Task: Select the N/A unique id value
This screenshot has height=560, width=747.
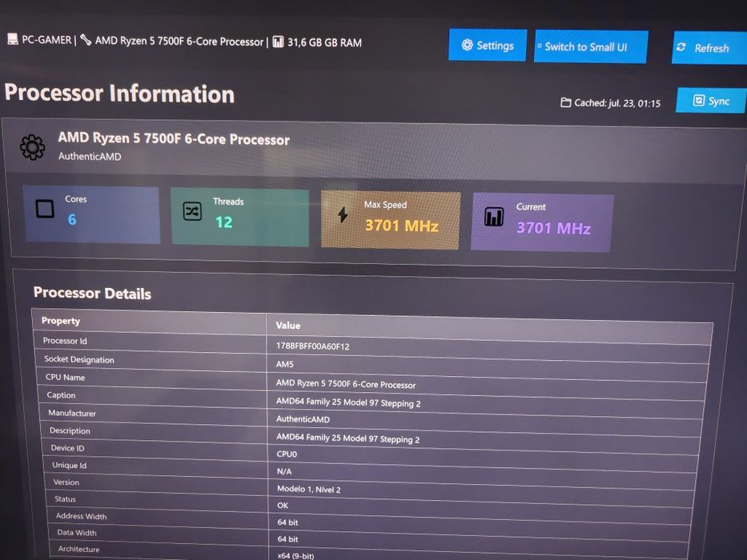Action: [x=284, y=471]
